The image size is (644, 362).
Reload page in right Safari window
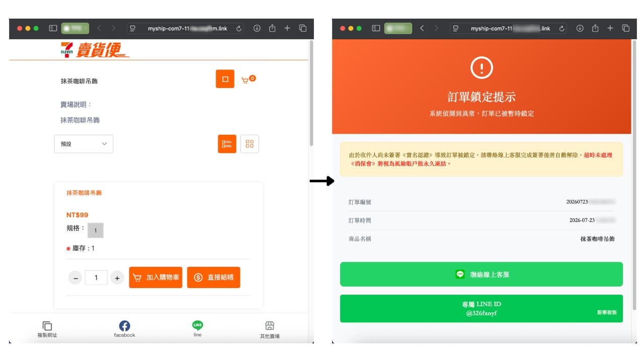(562, 29)
